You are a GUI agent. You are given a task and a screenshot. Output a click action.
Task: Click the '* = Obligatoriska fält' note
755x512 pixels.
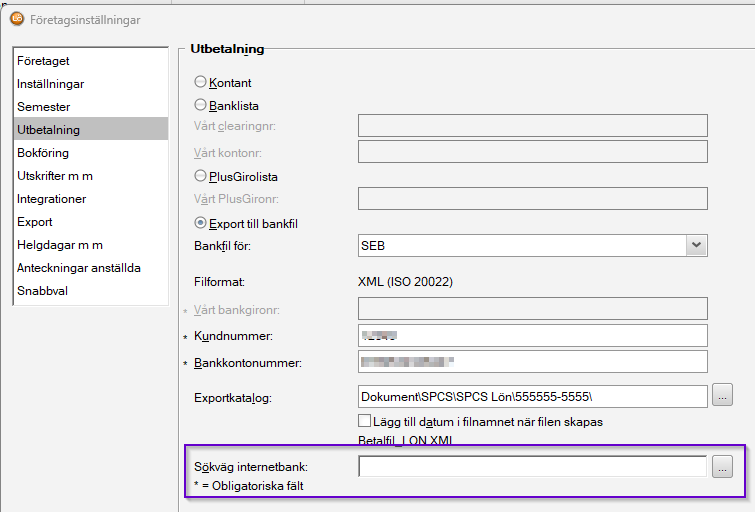coord(248,486)
